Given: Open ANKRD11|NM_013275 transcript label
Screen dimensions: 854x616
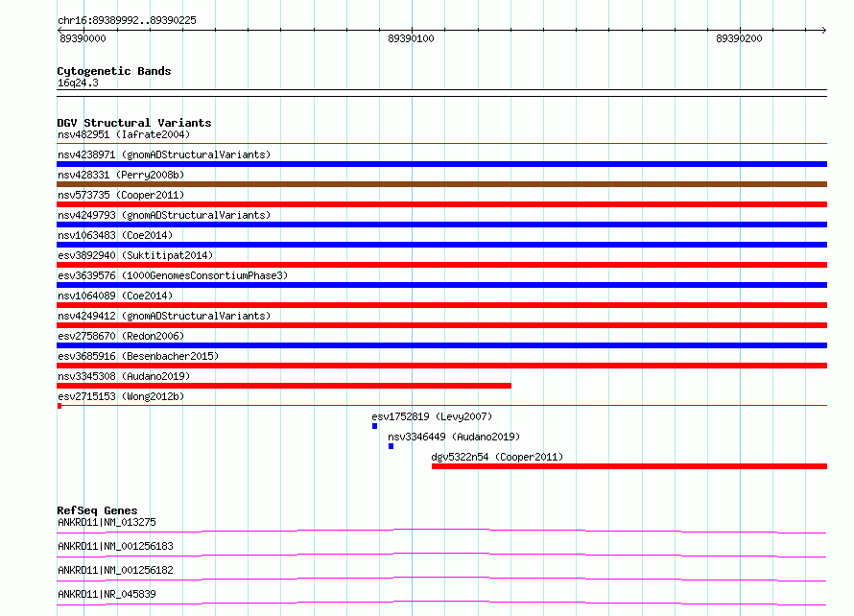Looking at the screenshot, I should [107, 522].
